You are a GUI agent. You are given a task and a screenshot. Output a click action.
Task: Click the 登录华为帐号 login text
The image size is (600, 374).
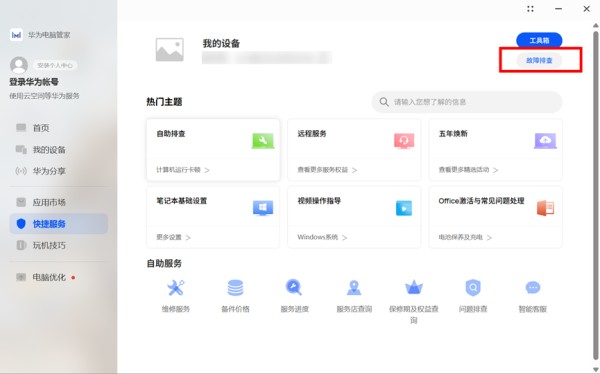coord(34,82)
